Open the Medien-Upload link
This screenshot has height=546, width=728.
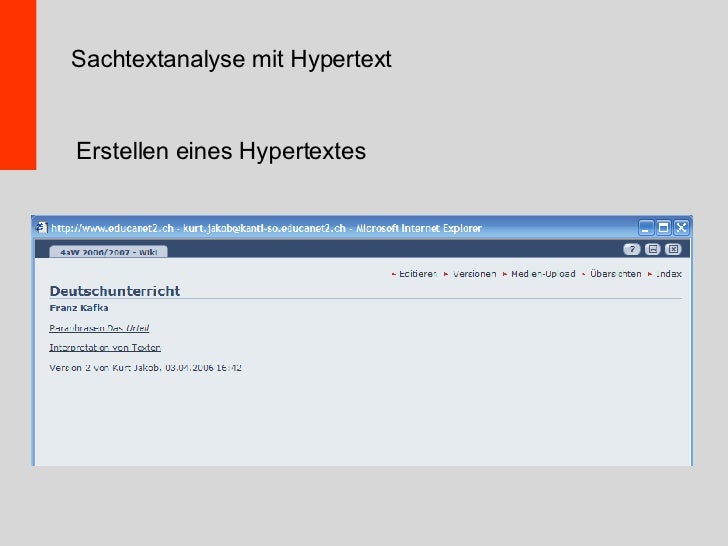pos(543,274)
